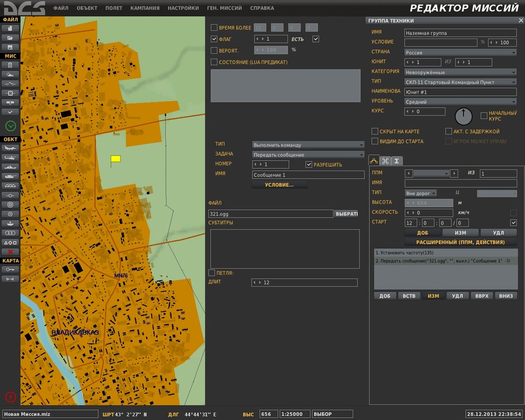
Task: Expand the СТРАНА dropdown showing Россия
Action: coord(460,52)
